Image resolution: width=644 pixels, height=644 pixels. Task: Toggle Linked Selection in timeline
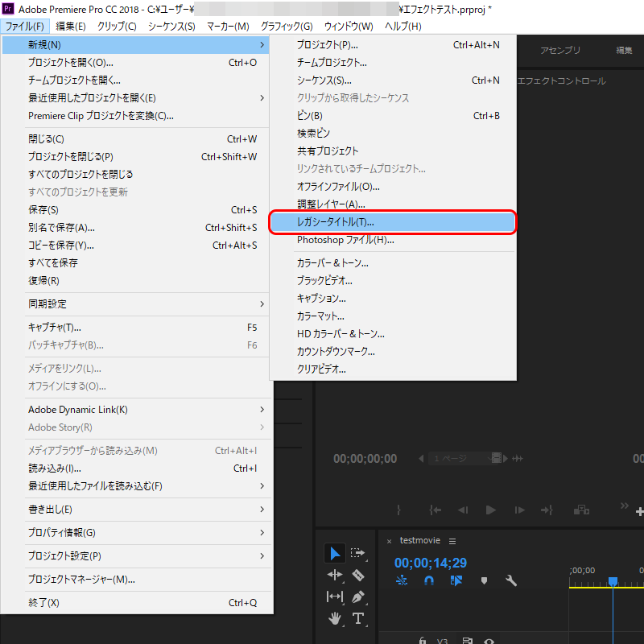[456, 580]
